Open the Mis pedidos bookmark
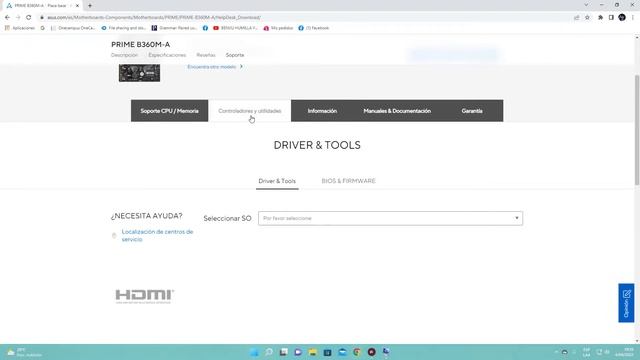 278,28
